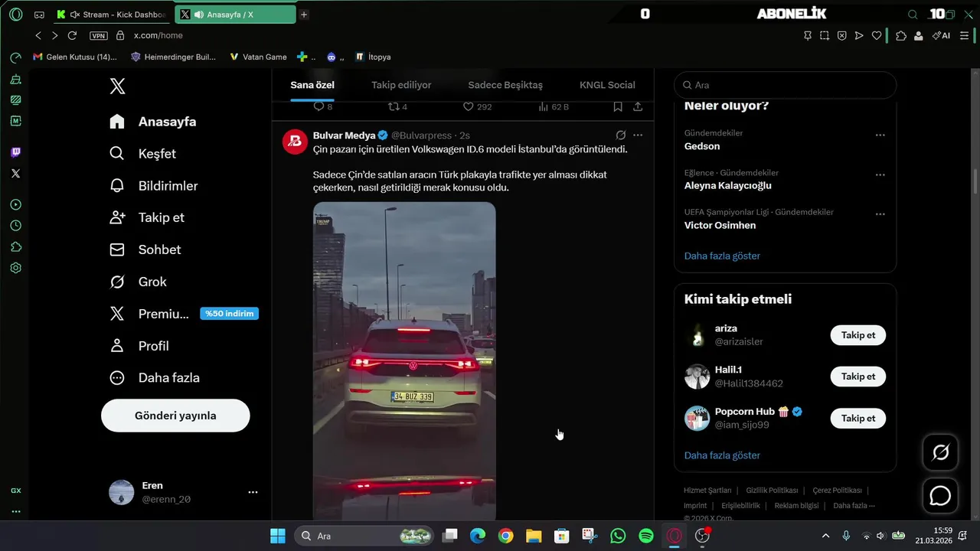Follow ariza with Takip et
980x551 pixels.
click(x=858, y=335)
